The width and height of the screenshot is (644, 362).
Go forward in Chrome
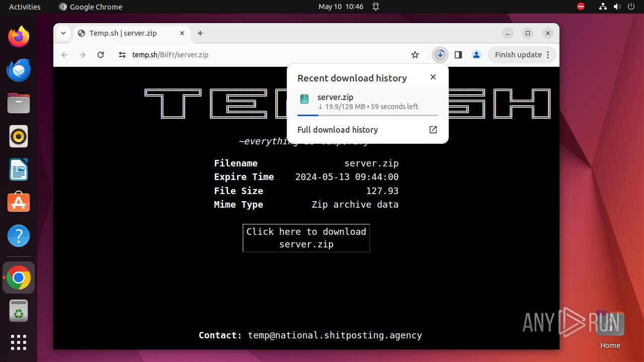(x=83, y=55)
